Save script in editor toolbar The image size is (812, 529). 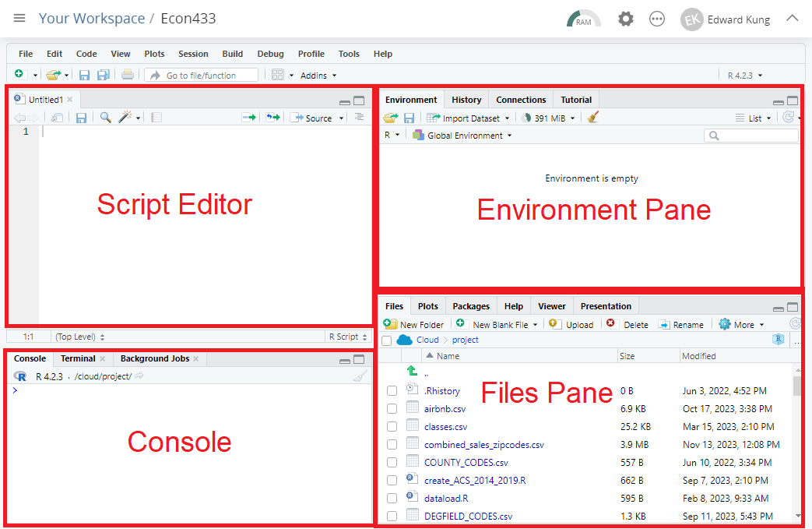click(81, 118)
